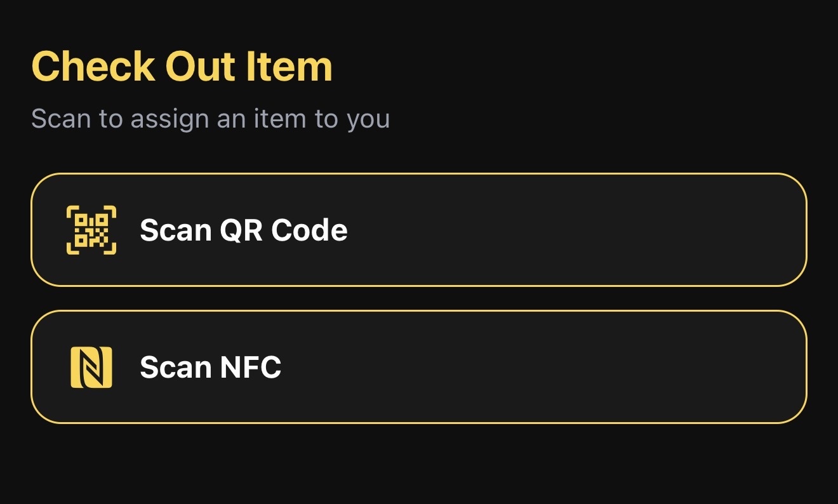Open the NFC scanner via its icon
Viewport: 838px width, 504px height.
tap(91, 367)
